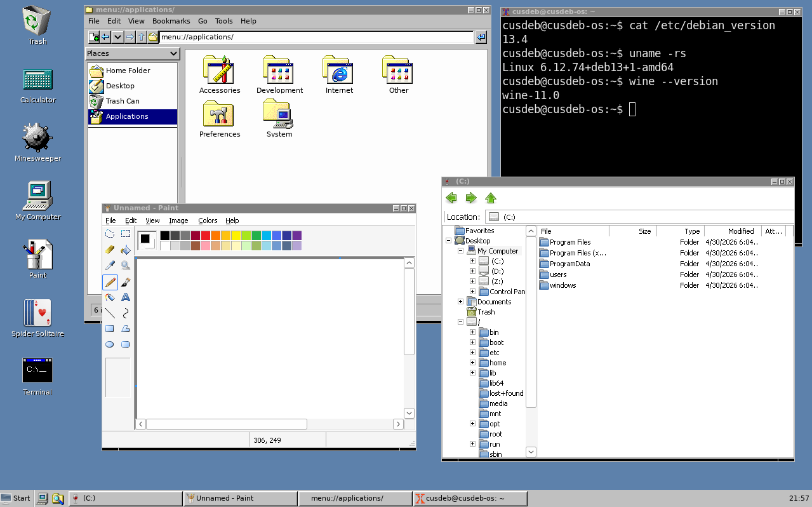Pick the Fill bucket tool in Paint
The height and width of the screenshot is (507, 812).
coord(126,250)
